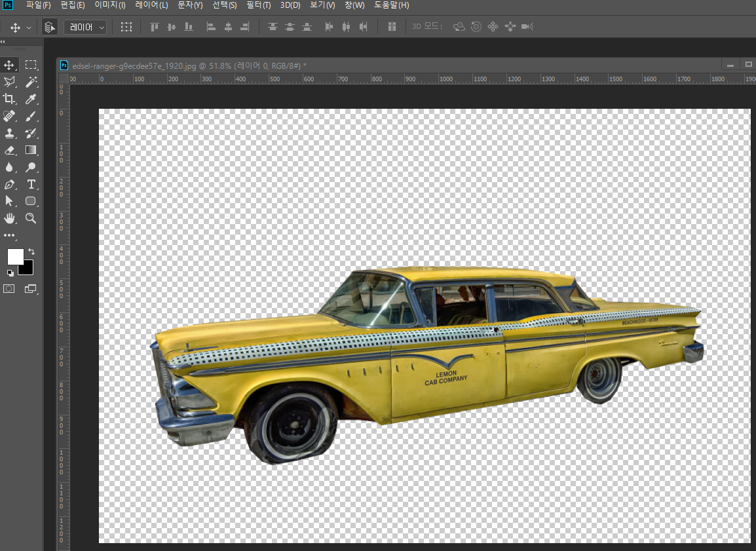Open the 선택(S) menu
The height and width of the screenshot is (551, 756).
[225, 5]
